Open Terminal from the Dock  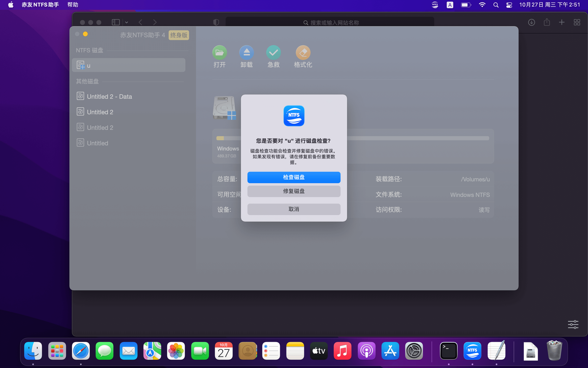pos(449,351)
